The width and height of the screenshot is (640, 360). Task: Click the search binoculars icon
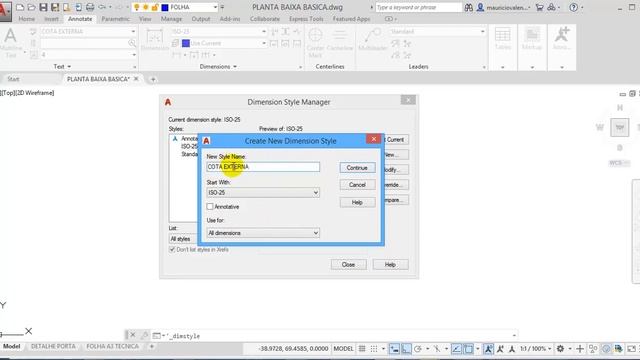pyautogui.click(x=469, y=7)
